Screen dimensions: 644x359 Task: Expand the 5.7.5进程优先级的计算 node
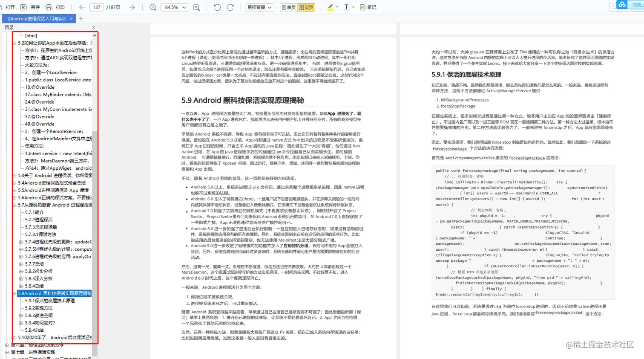21,249
